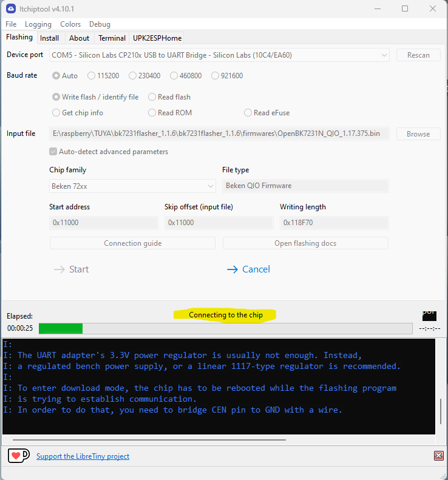The height and width of the screenshot is (480, 448).
Task: Select Read eFuse option
Action: pos(266,113)
